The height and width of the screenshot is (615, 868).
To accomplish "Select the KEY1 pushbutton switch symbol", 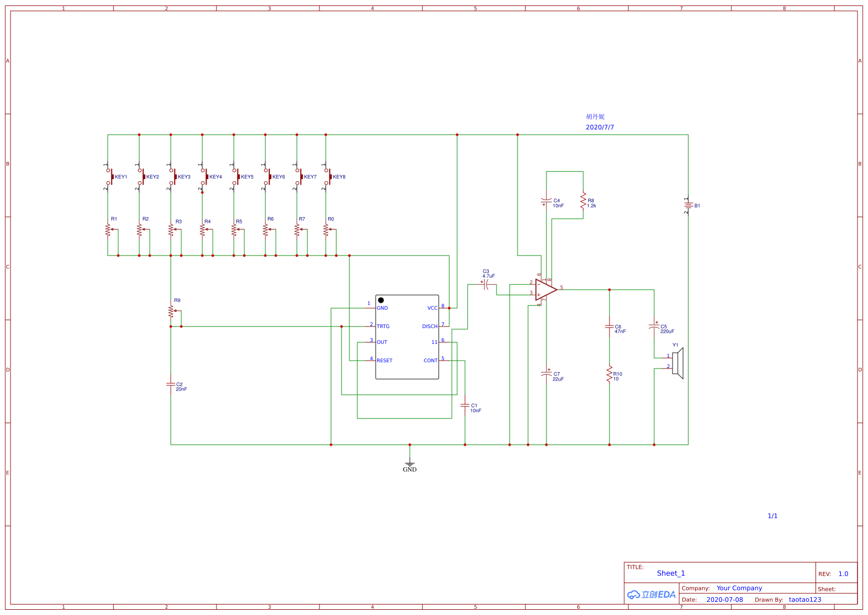I will pyautogui.click(x=109, y=177).
